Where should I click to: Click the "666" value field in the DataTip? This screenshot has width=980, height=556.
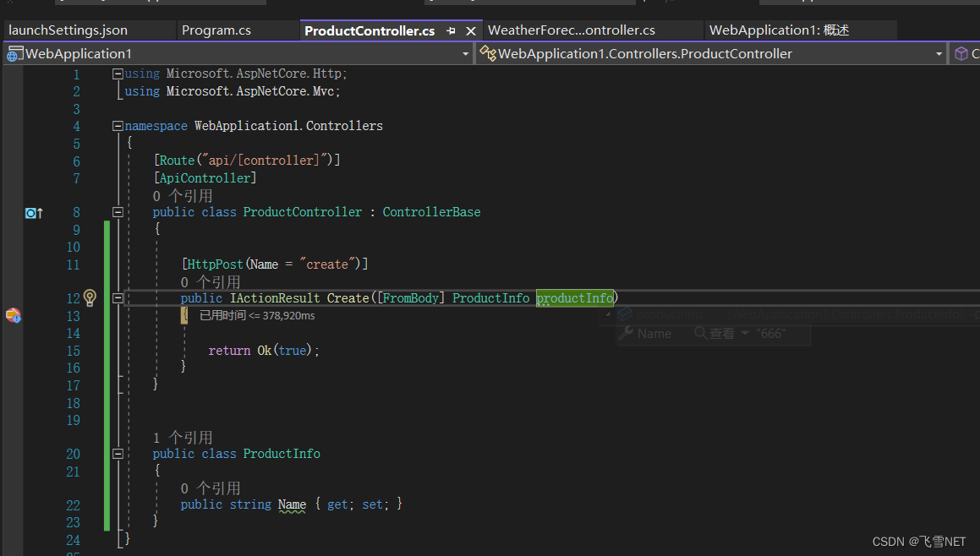(x=778, y=333)
